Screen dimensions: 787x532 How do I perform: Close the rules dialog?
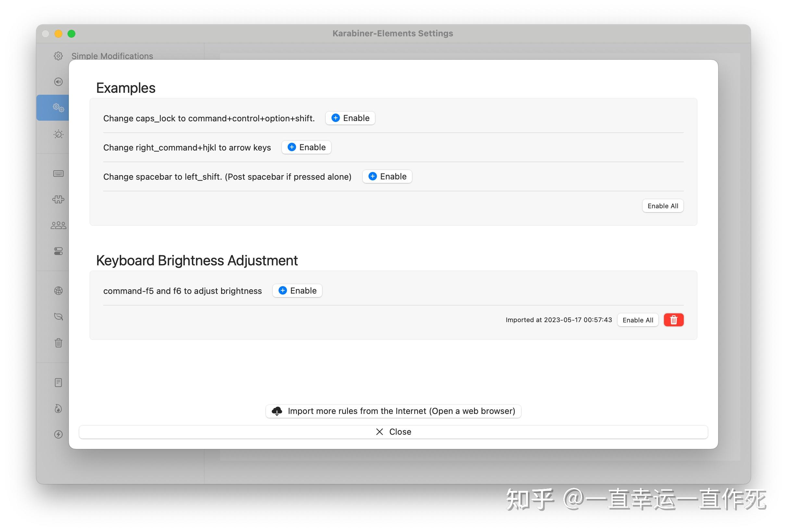[393, 432]
